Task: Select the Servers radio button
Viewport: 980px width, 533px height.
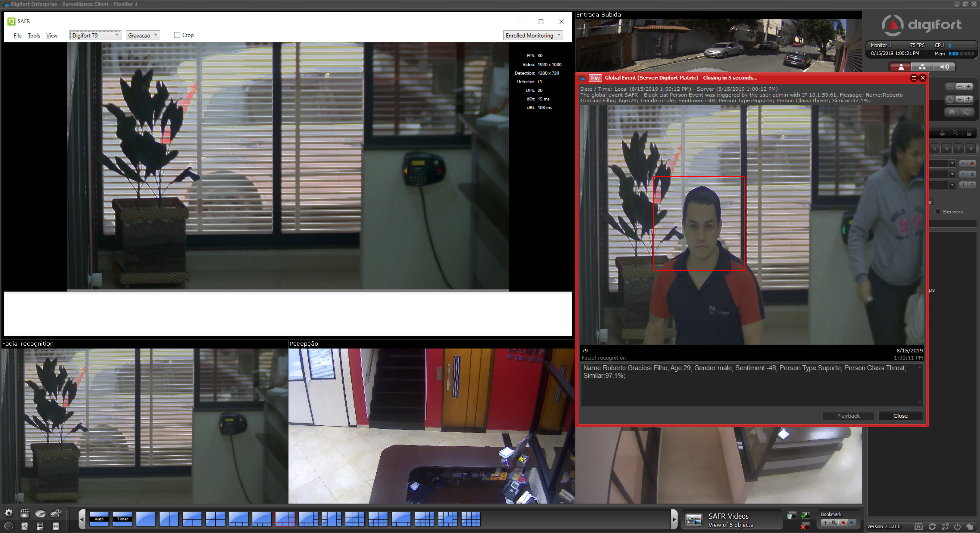Action: pos(938,211)
